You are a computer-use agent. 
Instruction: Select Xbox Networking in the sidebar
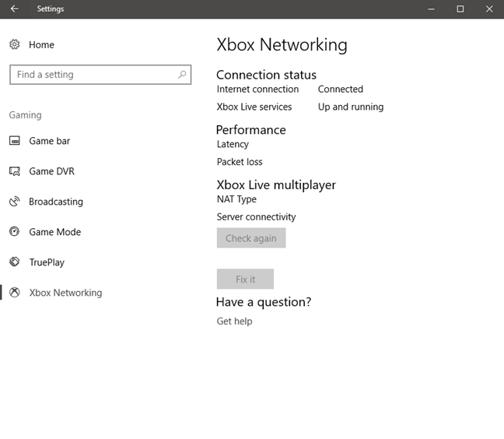tap(65, 293)
